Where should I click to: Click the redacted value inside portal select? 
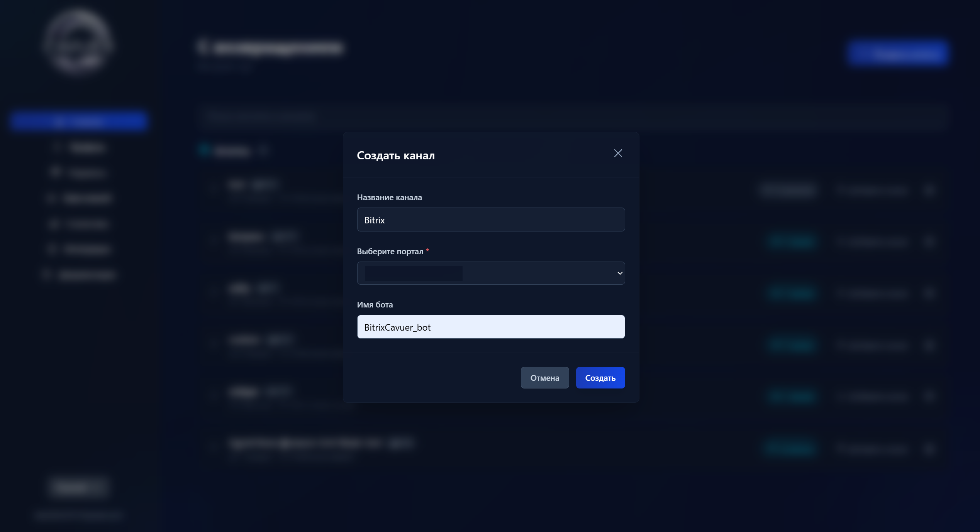413,273
